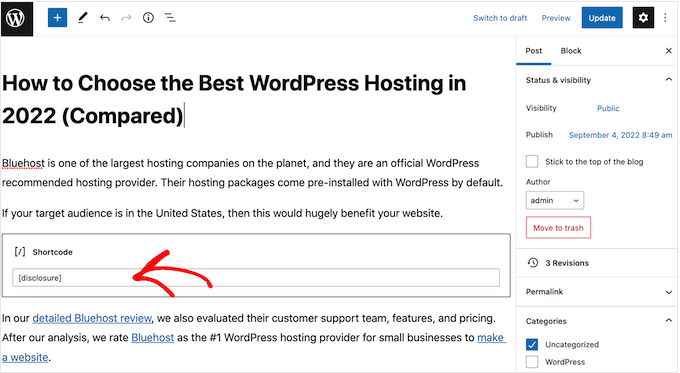Image resolution: width=680 pixels, height=373 pixels.
Task: Uncheck the Uncategorized category
Action: point(532,344)
